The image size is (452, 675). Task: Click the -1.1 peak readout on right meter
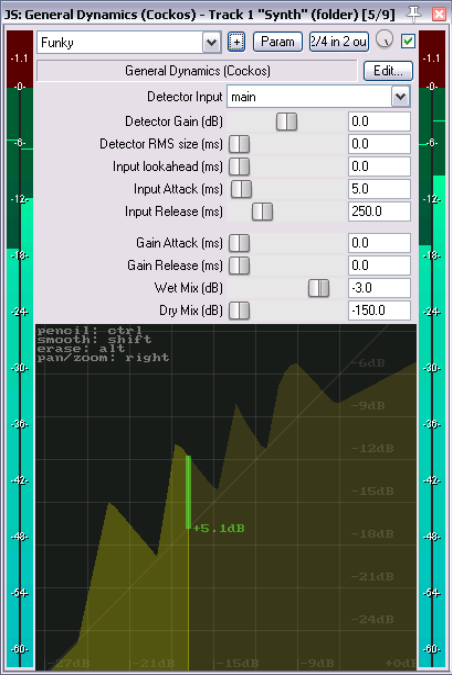point(432,58)
